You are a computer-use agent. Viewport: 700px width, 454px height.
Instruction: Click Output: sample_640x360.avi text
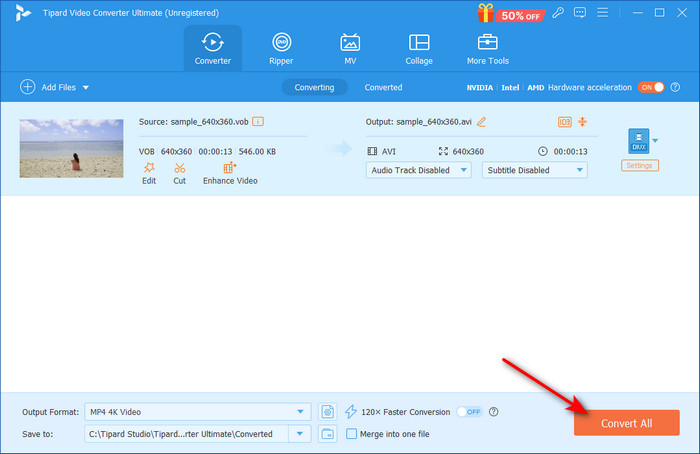point(418,121)
